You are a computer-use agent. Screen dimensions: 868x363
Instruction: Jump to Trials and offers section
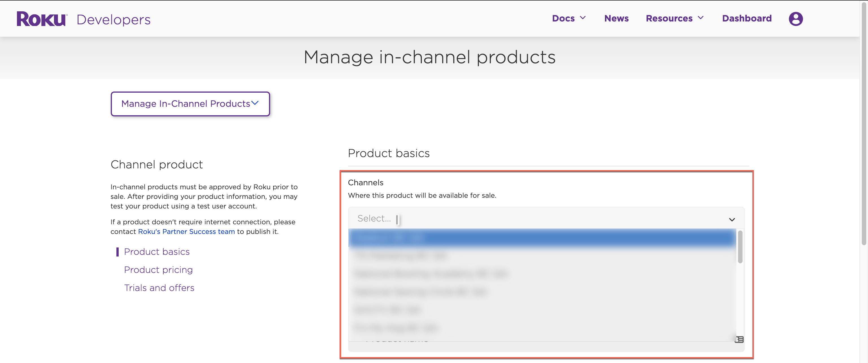click(x=159, y=288)
